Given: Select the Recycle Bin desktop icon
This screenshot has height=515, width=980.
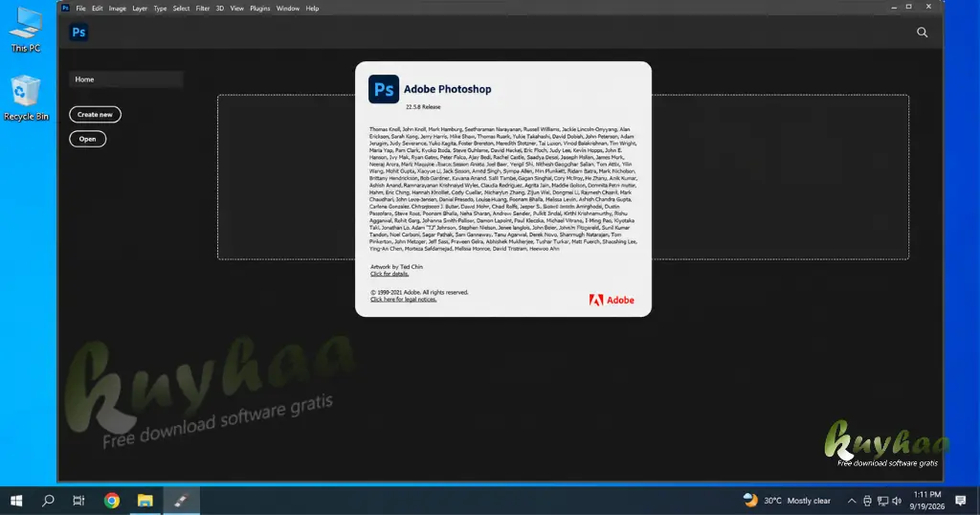Looking at the screenshot, I should [26, 99].
